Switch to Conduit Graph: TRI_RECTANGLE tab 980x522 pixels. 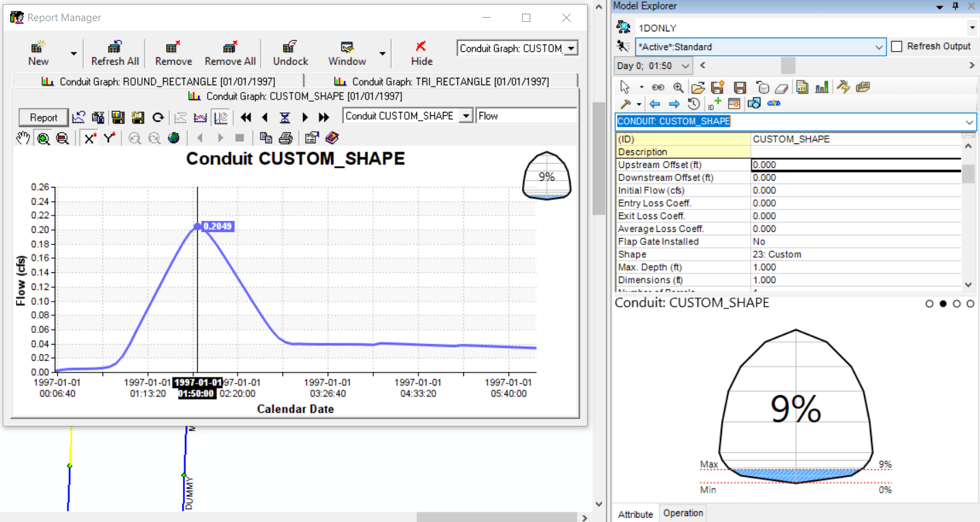[x=442, y=81]
